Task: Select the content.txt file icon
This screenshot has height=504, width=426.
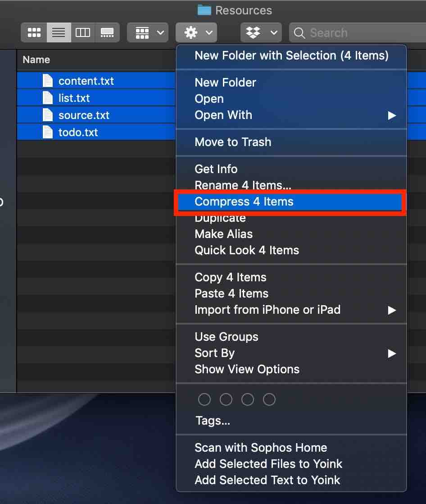Action: coord(48,81)
